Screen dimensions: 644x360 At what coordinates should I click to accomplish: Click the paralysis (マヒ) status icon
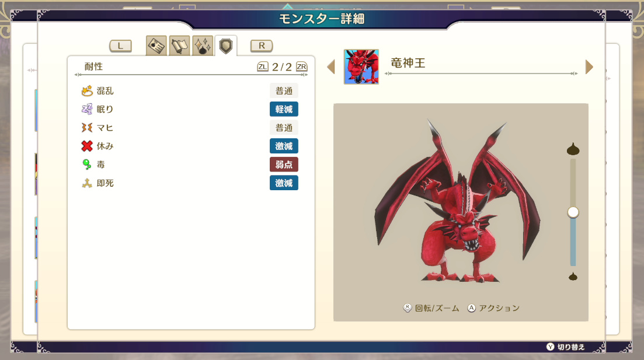(x=86, y=128)
